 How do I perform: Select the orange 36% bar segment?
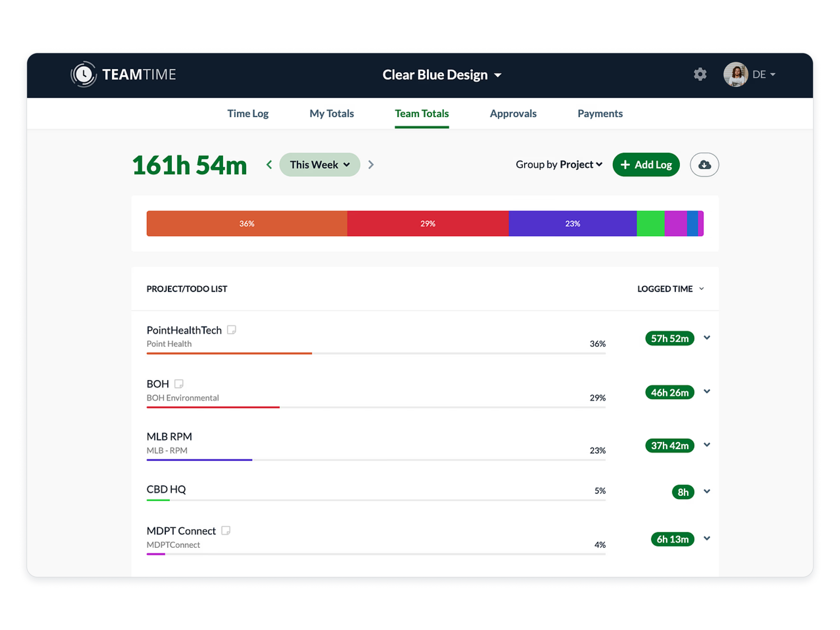tap(247, 223)
